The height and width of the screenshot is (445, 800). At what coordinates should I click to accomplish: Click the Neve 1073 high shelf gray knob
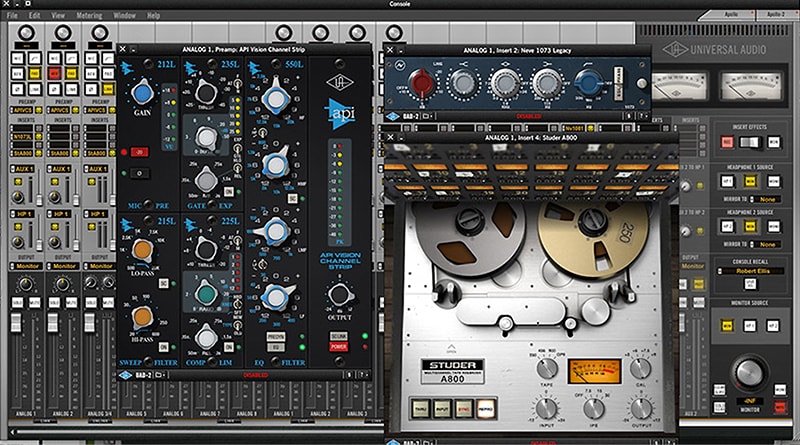[462, 83]
